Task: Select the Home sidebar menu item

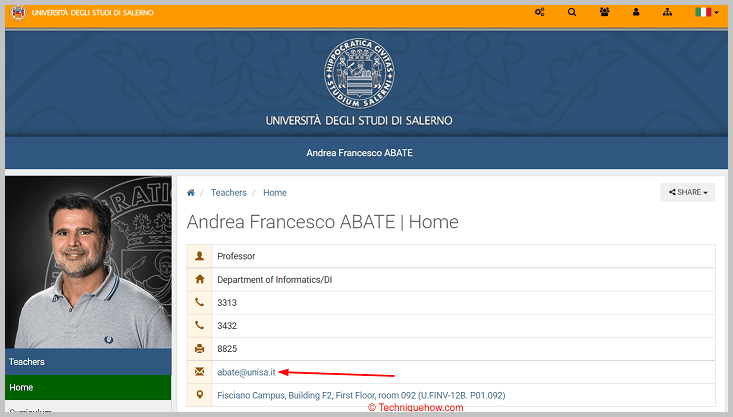Action: (x=88, y=388)
